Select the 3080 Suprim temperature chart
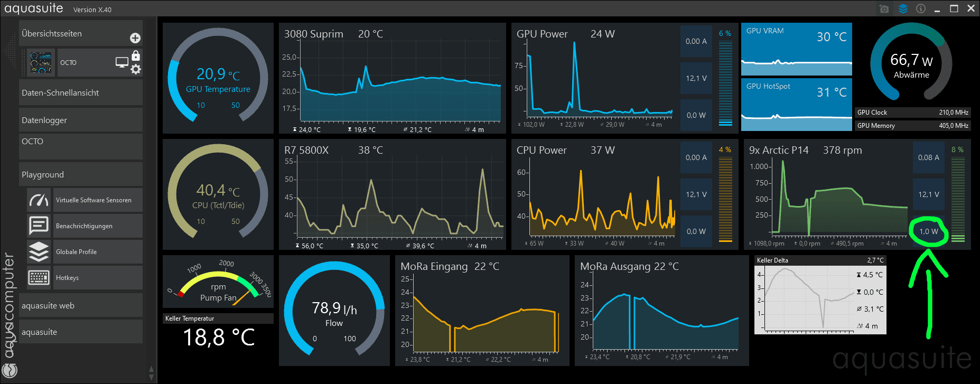 click(x=393, y=78)
